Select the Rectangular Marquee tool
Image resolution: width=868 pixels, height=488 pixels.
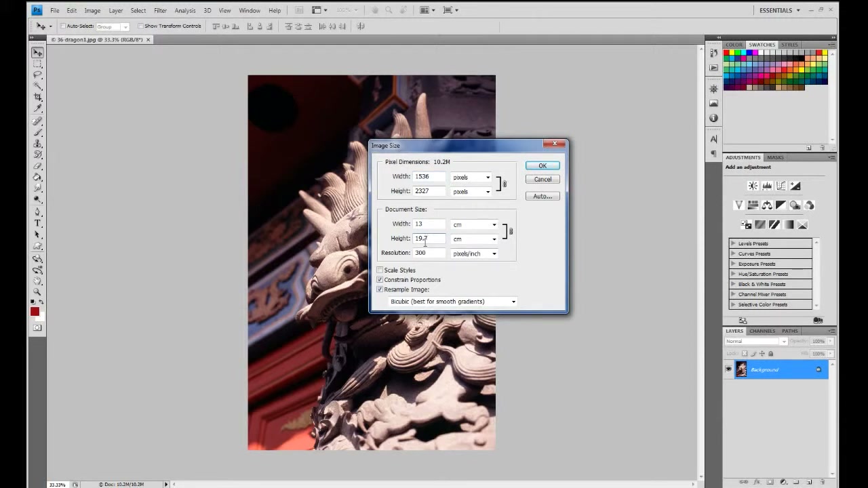(37, 64)
